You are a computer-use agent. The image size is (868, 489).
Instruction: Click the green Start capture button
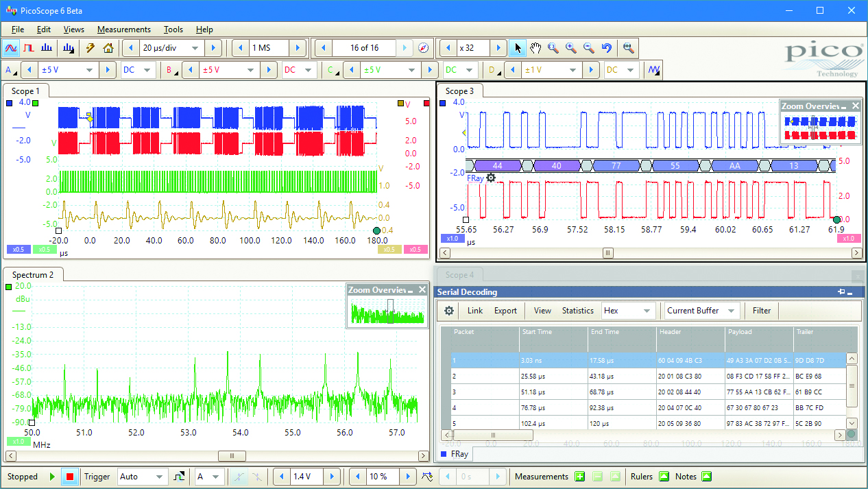[52, 477]
